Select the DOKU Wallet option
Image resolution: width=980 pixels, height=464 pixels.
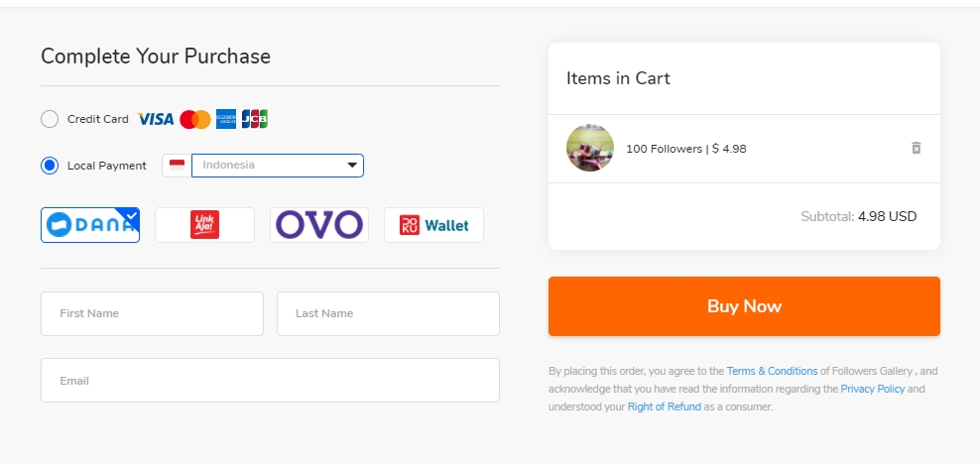[x=433, y=225]
